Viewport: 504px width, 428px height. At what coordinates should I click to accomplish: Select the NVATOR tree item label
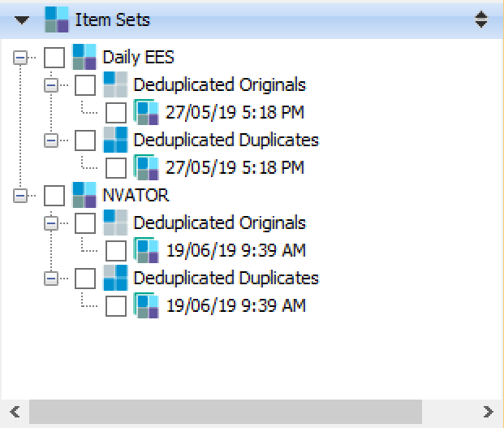click(136, 195)
